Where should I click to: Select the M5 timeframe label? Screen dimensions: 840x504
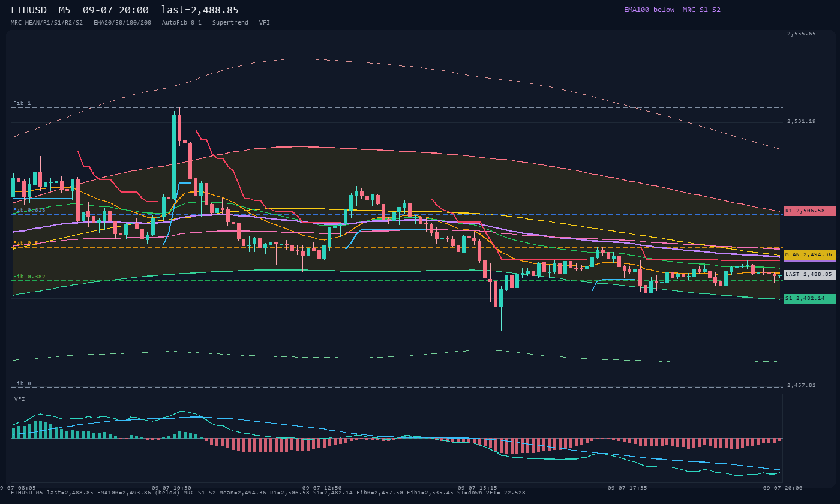64,10
